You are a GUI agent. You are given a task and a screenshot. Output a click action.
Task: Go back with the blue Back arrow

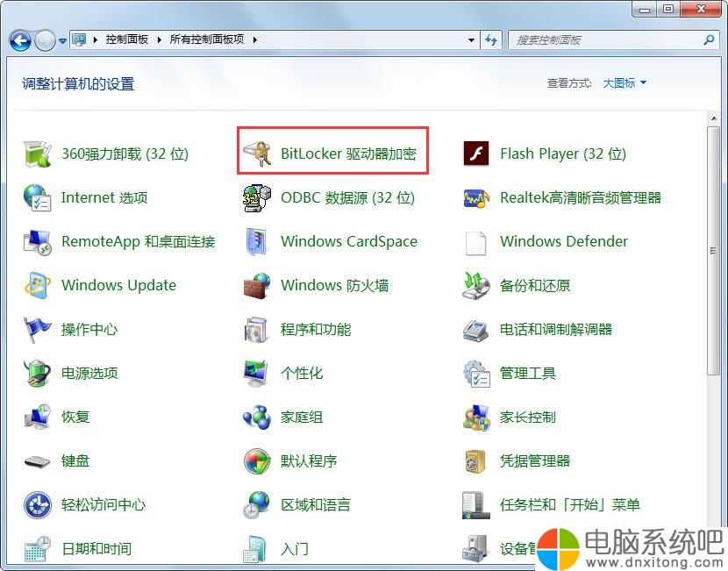(x=20, y=40)
